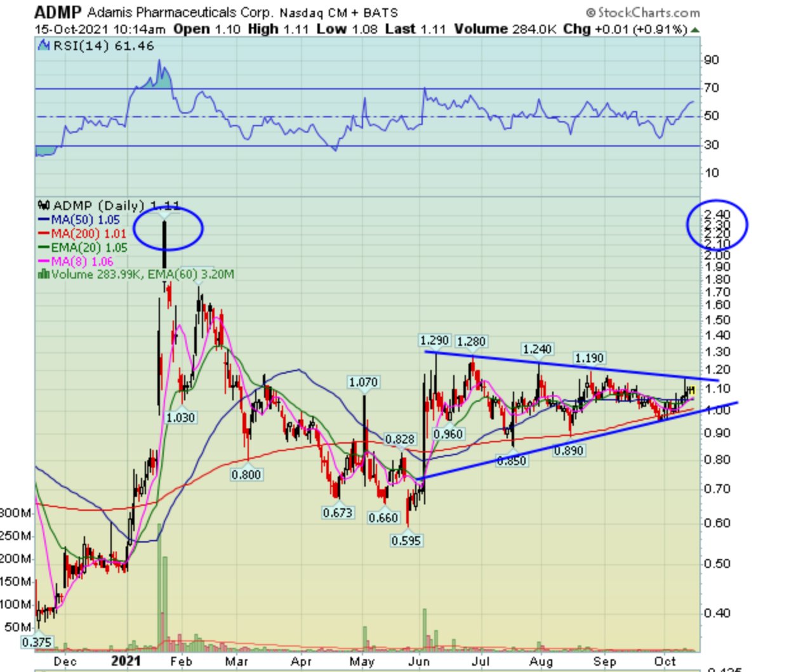Click the 0.50 tick on price axis
This screenshot has width=789, height=672.
(717, 563)
